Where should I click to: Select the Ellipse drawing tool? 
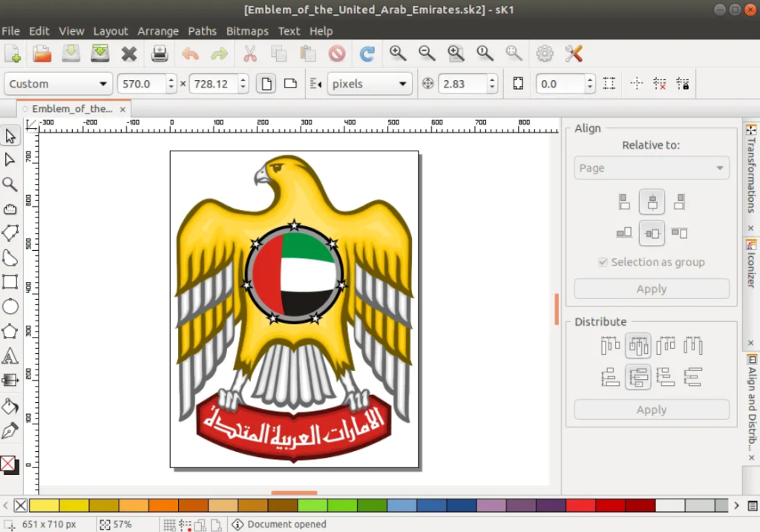(10, 306)
